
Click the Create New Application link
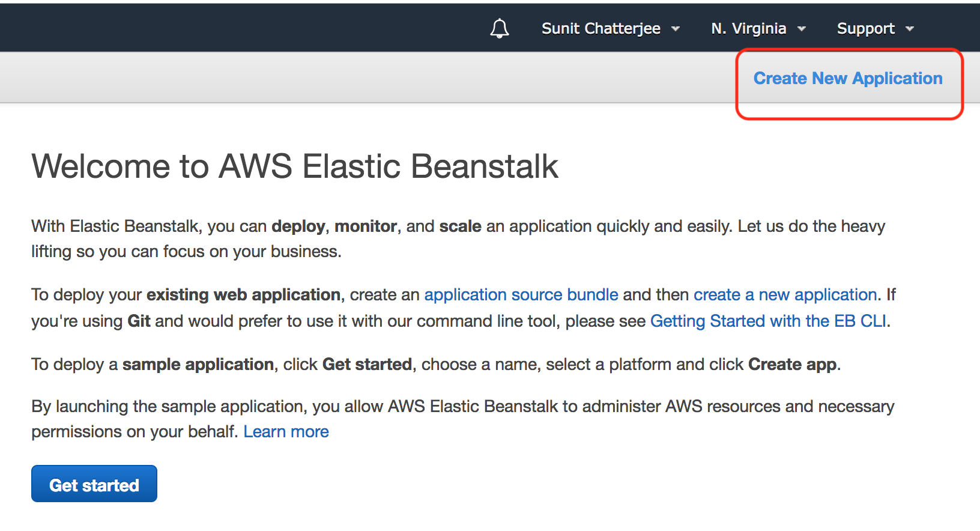pos(848,79)
